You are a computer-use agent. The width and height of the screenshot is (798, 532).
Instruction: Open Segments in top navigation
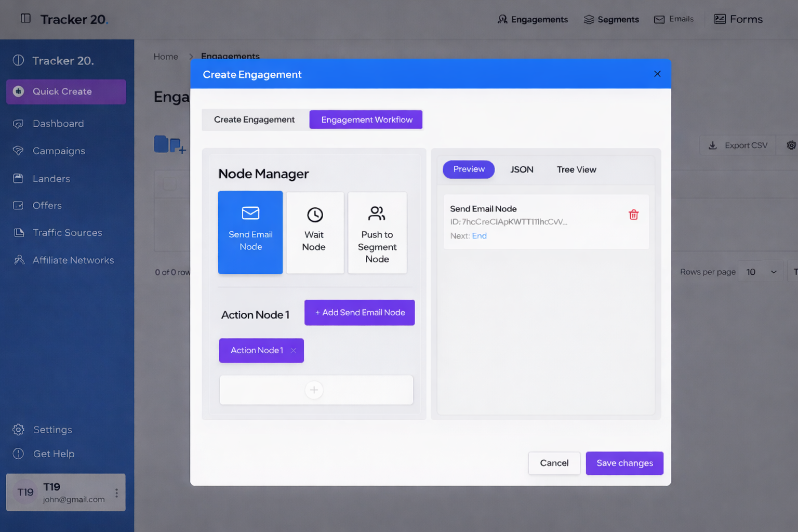click(x=611, y=19)
